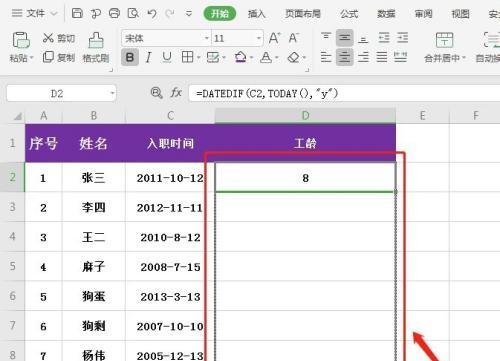Open the 文件 menu dropdown arrow
The width and height of the screenshot is (500, 361).
click(54, 14)
